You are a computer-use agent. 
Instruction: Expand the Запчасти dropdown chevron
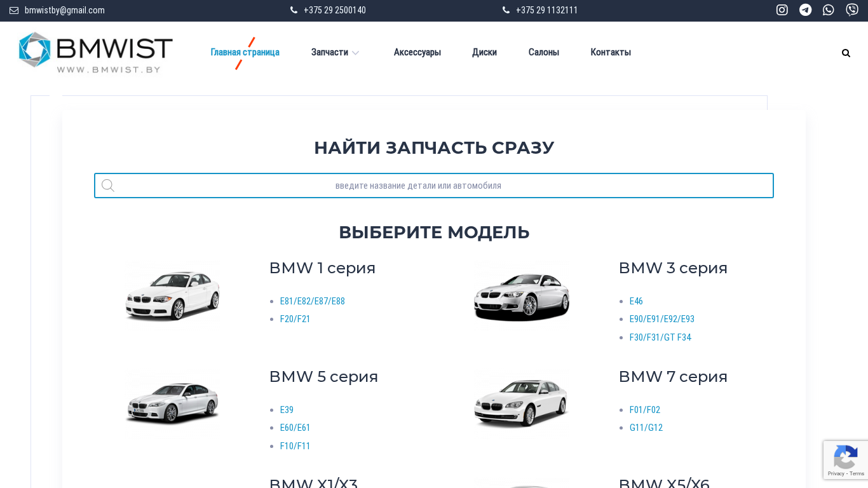[355, 53]
